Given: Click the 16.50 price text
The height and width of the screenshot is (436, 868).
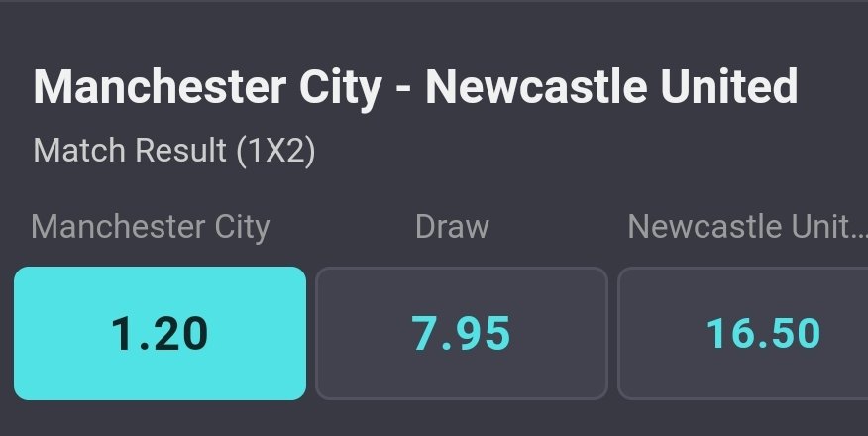Looking at the screenshot, I should click(763, 334).
